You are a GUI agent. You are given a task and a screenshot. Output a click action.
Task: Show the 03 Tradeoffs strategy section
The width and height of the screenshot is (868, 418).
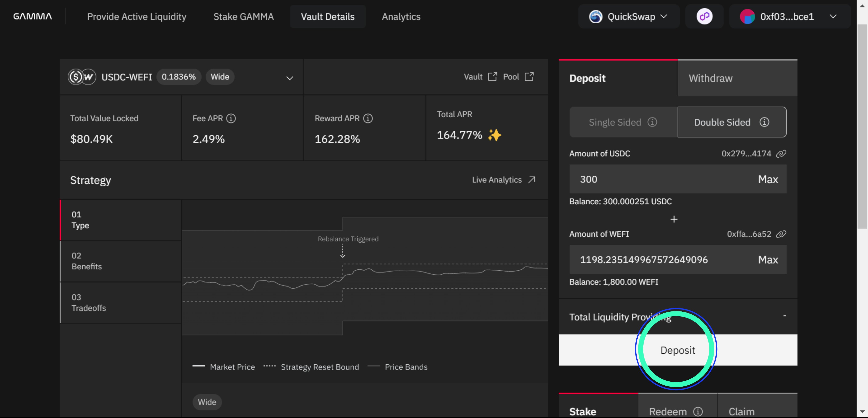click(x=120, y=303)
